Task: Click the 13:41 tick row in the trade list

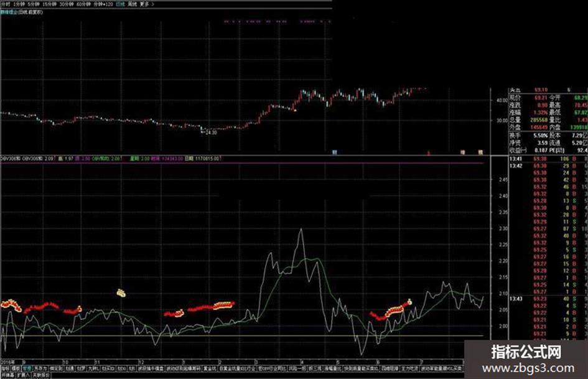Action: pyautogui.click(x=548, y=159)
